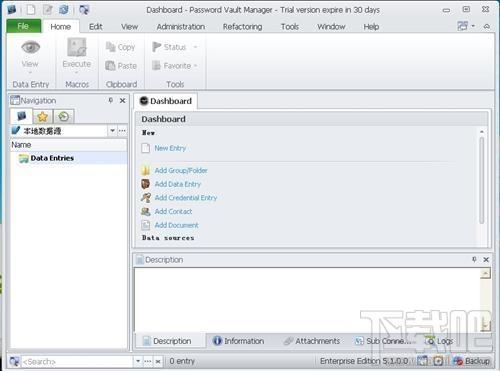Open the File menu
The image size is (500, 371).
pyautogui.click(x=23, y=26)
